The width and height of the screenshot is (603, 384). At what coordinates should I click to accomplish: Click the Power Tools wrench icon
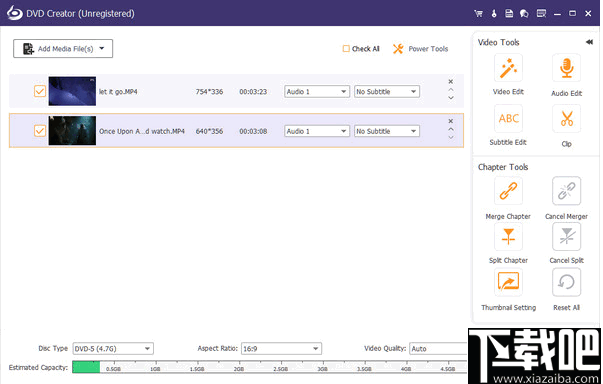coord(398,49)
